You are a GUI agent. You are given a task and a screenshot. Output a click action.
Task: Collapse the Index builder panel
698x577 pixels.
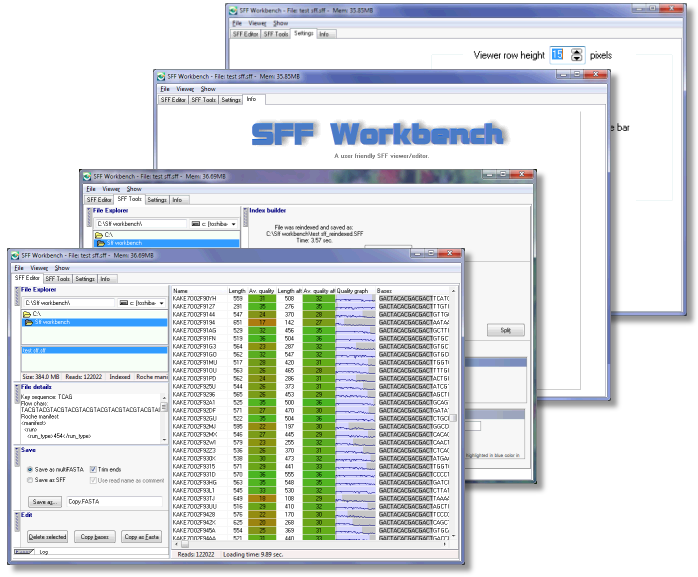tap(245, 217)
